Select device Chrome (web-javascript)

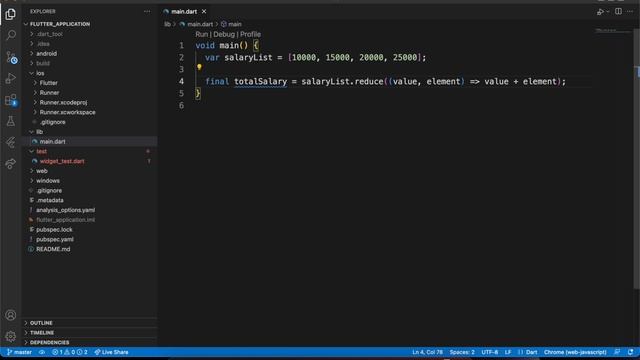coord(575,352)
